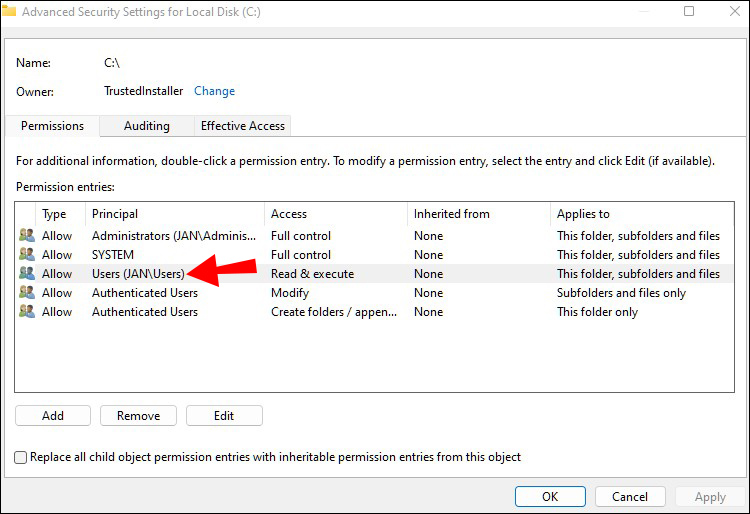Select the Permissions tab

tap(52, 126)
